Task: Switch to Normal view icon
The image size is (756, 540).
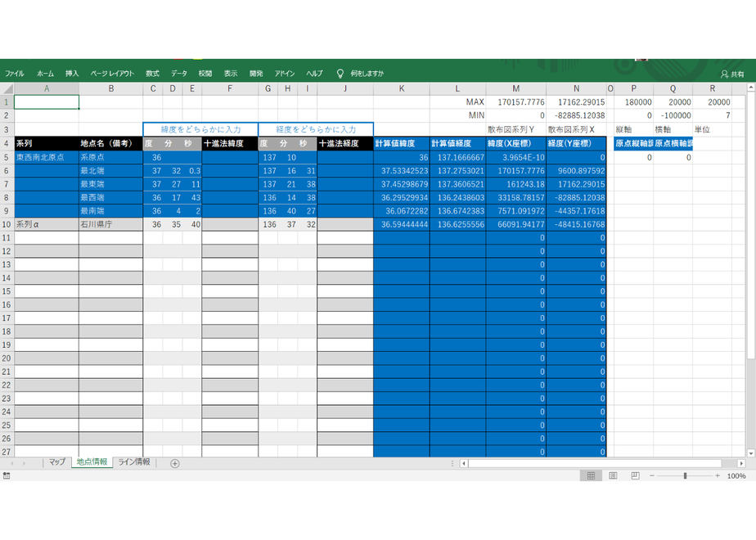Action: coord(591,476)
